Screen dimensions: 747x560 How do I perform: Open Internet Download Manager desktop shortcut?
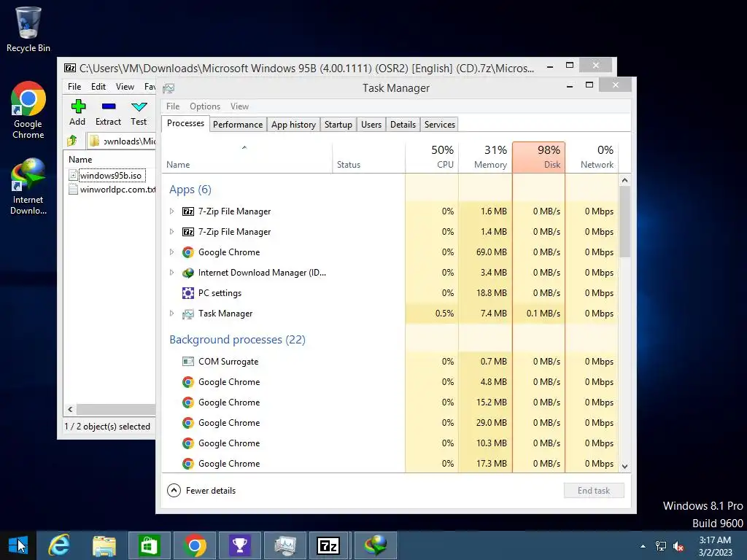click(x=28, y=187)
